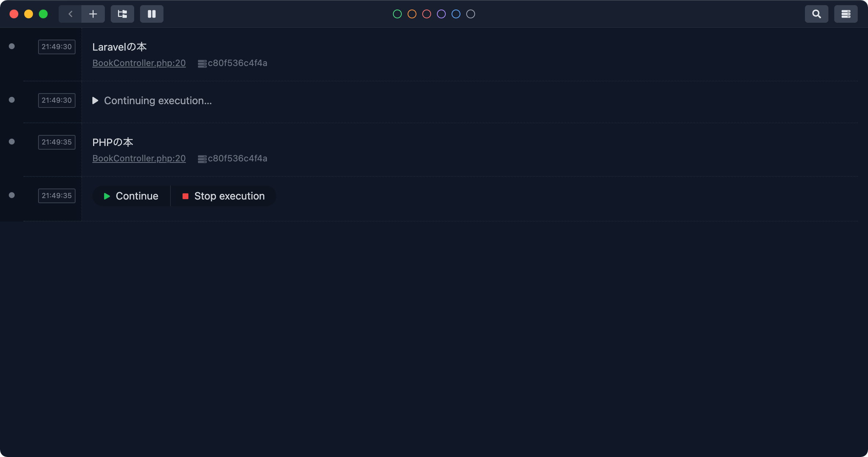This screenshot has width=868, height=457.
Task: Toggle the purple color filter circle
Action: [x=441, y=14]
